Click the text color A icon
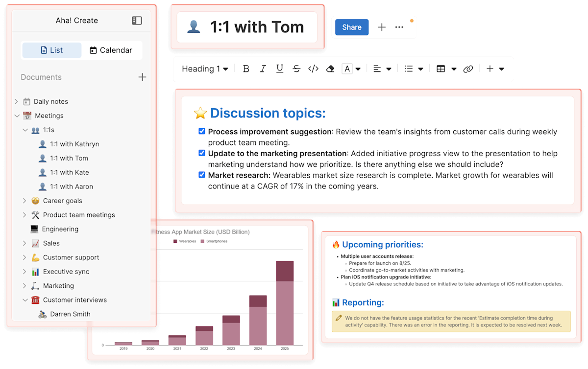The width and height of the screenshot is (588, 369). coord(347,69)
